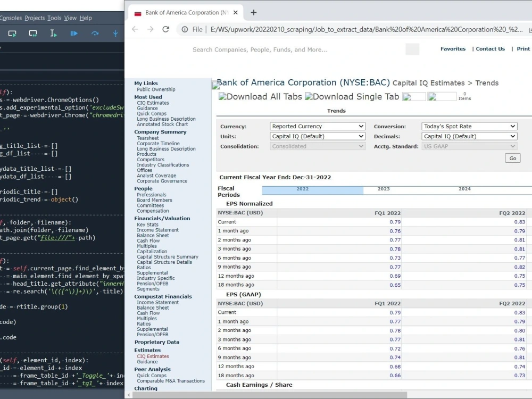Open the Currency dropdown
The width and height of the screenshot is (532, 399).
tap(318, 126)
